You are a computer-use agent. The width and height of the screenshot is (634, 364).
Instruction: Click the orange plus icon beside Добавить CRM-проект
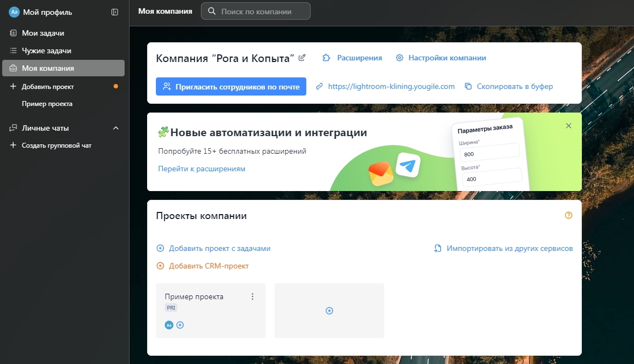click(160, 266)
